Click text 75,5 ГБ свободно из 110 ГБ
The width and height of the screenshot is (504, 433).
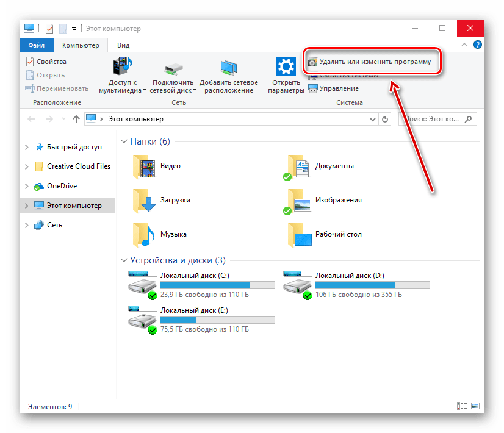coord(204,329)
